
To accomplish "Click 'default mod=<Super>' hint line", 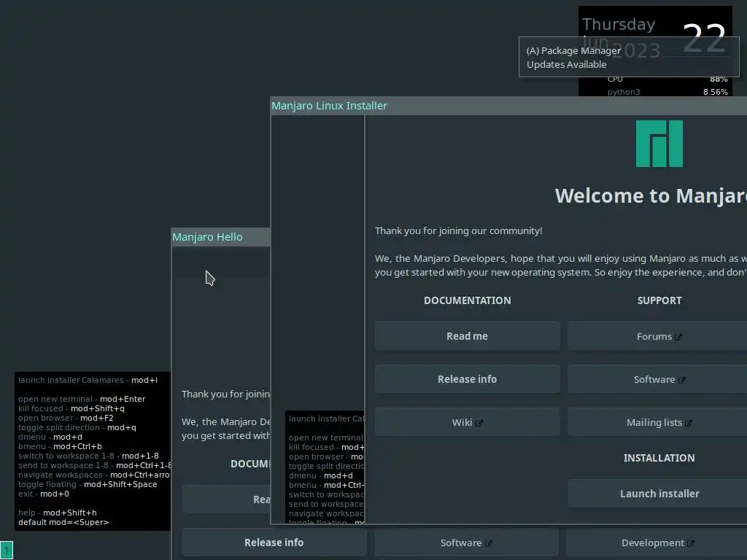I will [x=63, y=522].
